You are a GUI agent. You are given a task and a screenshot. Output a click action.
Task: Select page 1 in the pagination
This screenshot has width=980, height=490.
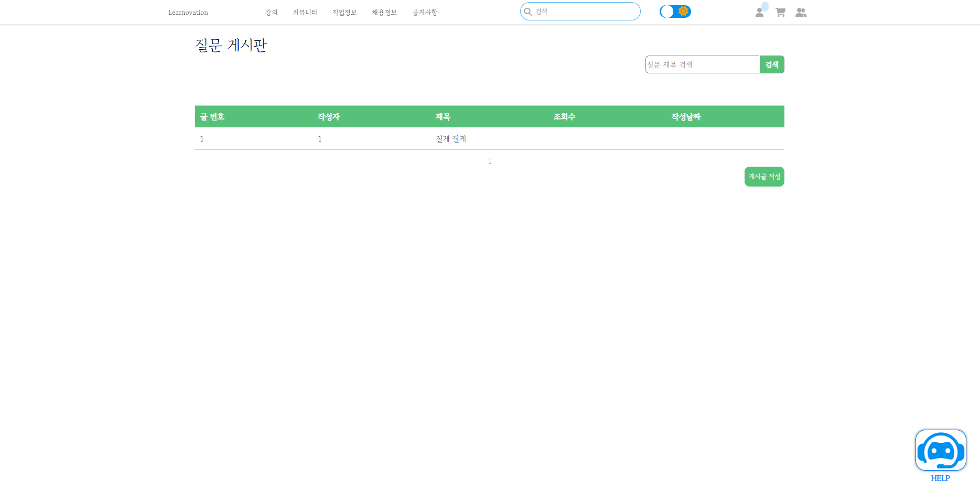click(x=489, y=161)
